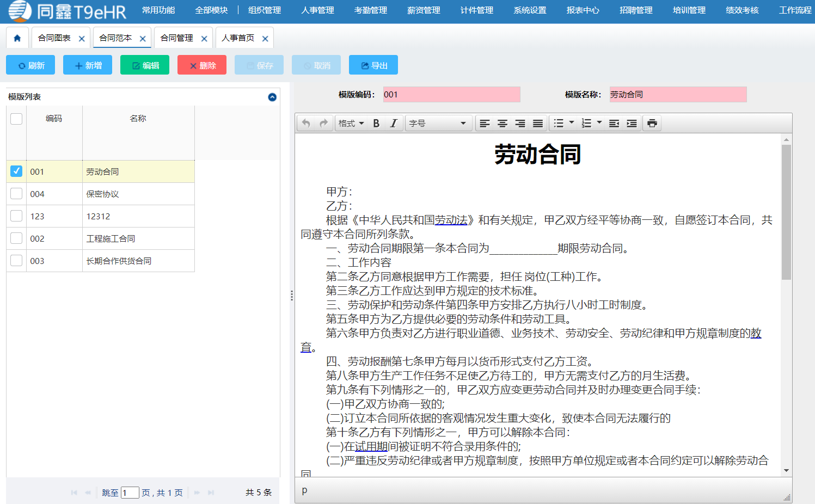
Task: Apply Italic formatting in the contract editor
Action: (x=394, y=123)
